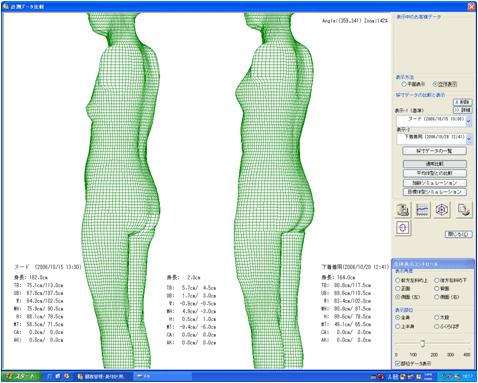The width and height of the screenshot is (478, 383).
Task: Click the 加齢シミュレーション button
Action: point(434,183)
